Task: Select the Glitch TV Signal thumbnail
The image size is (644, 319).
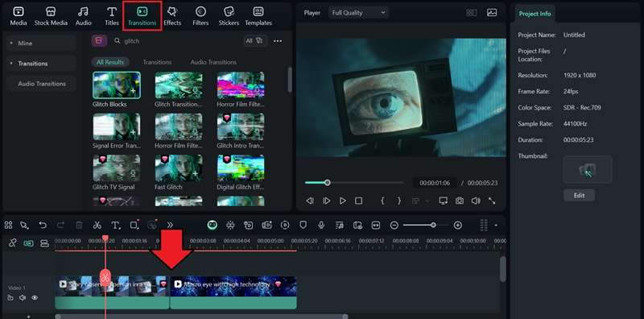Action: 117,168
